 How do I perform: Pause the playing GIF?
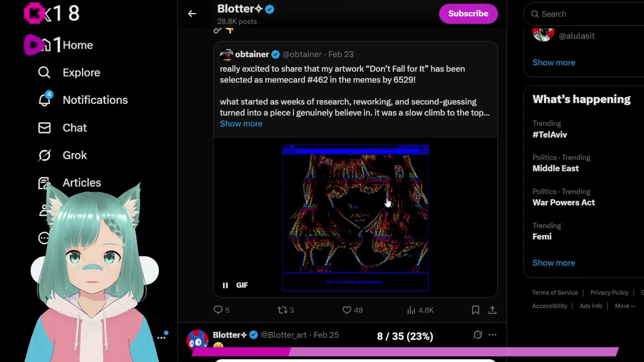(225, 285)
